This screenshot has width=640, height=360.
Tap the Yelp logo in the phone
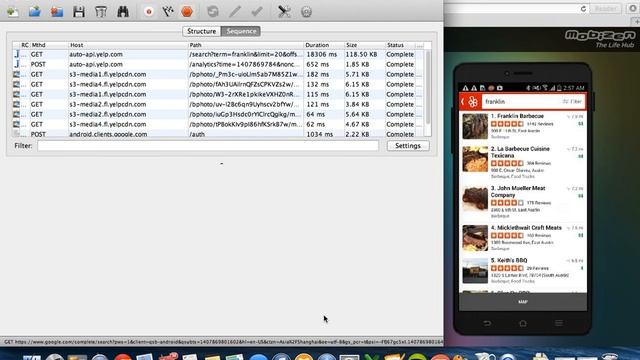(x=473, y=102)
